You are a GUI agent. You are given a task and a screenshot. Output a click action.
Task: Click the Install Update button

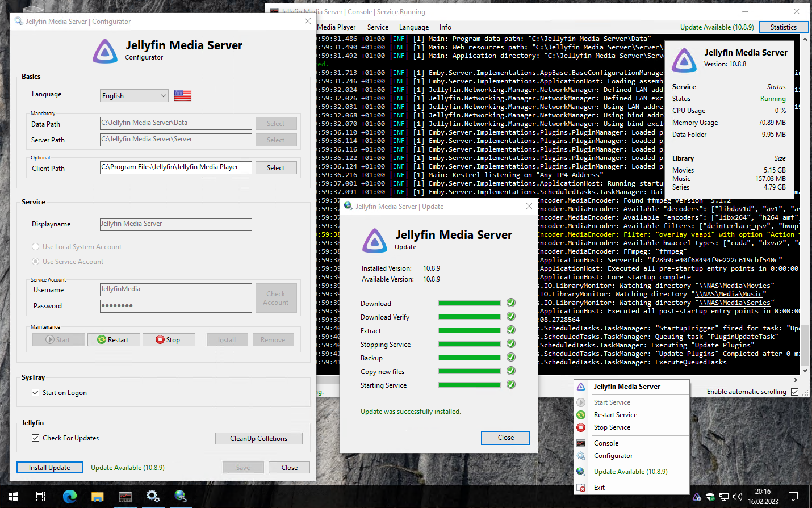click(49, 468)
